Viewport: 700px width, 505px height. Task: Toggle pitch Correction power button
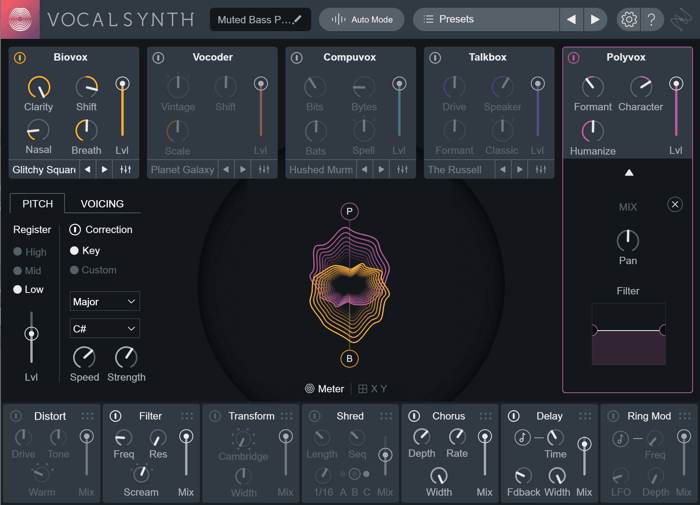[75, 230]
